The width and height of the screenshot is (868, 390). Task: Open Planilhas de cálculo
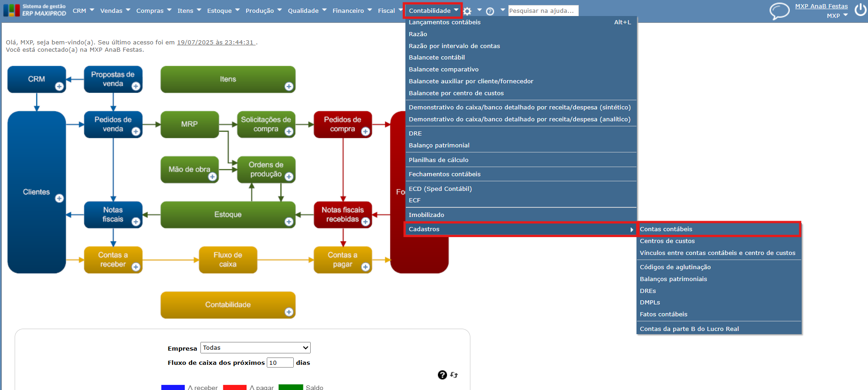click(521, 160)
